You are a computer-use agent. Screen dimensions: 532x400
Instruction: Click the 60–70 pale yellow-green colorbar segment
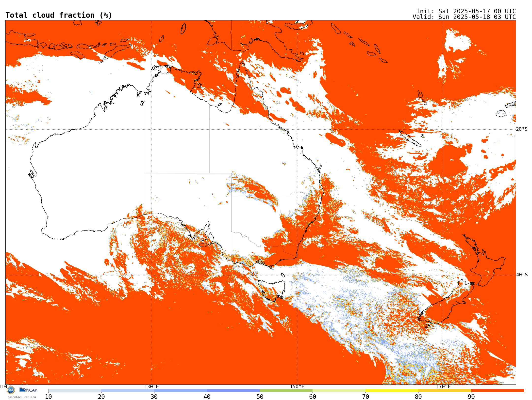[x=339, y=391]
